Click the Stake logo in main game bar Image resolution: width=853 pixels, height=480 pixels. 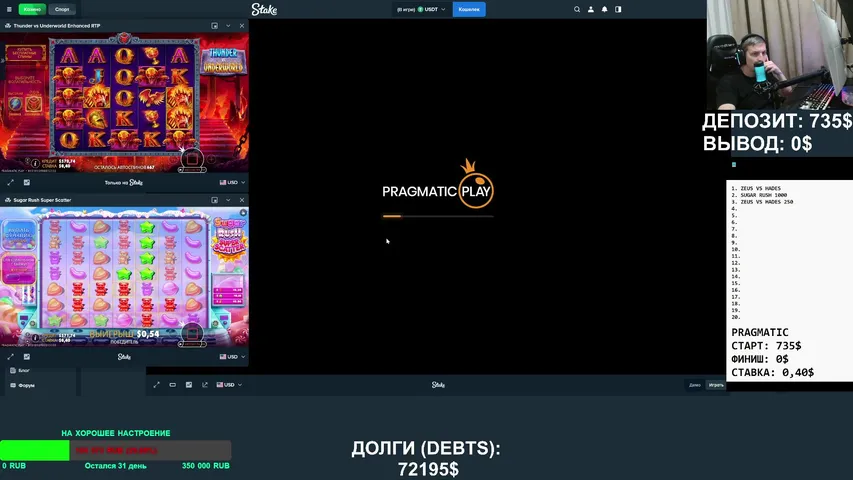coord(438,385)
